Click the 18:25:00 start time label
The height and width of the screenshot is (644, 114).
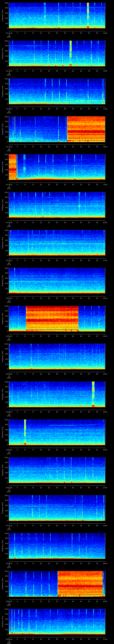[9, 450]
